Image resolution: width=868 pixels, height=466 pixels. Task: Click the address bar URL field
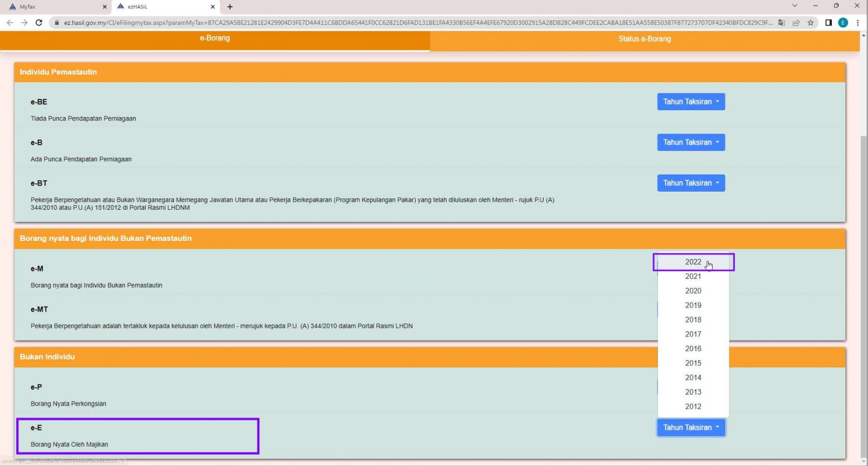396,23
